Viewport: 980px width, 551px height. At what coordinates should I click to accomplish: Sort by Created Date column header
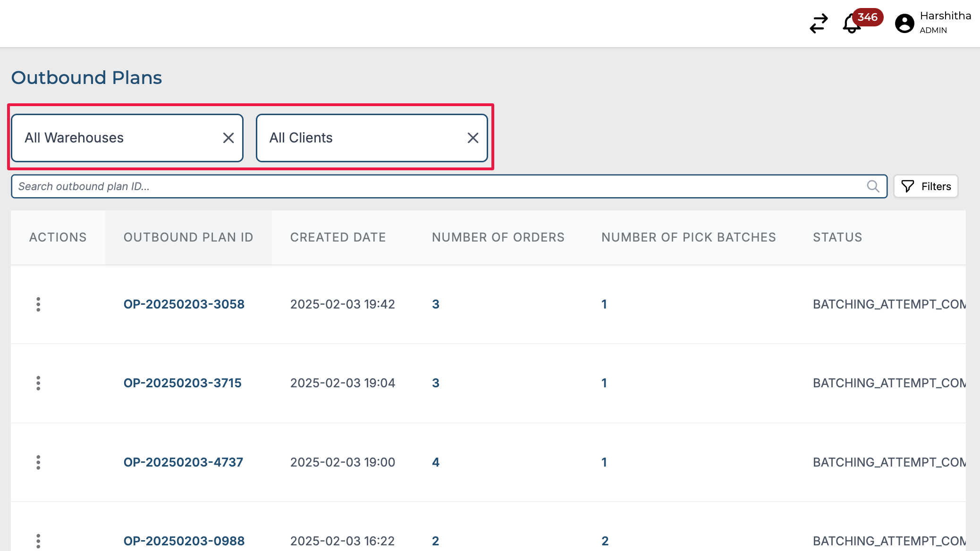[x=338, y=237]
